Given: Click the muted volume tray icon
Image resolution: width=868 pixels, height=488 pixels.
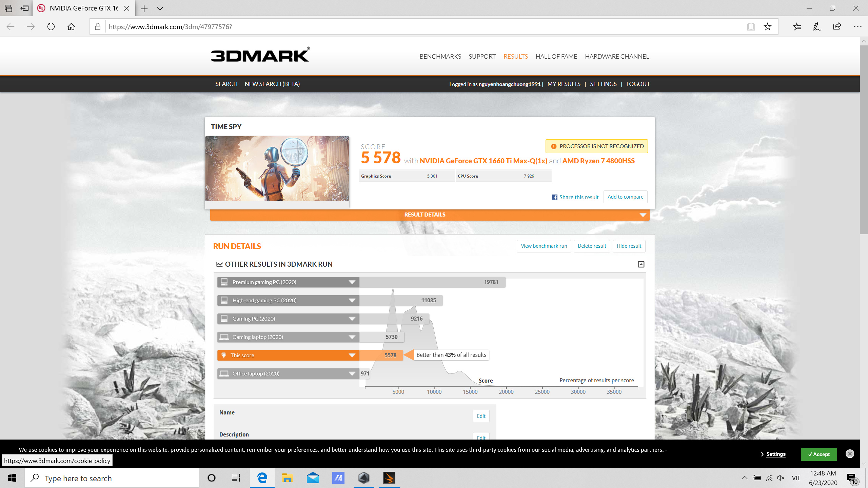Looking at the screenshot, I should point(781,478).
